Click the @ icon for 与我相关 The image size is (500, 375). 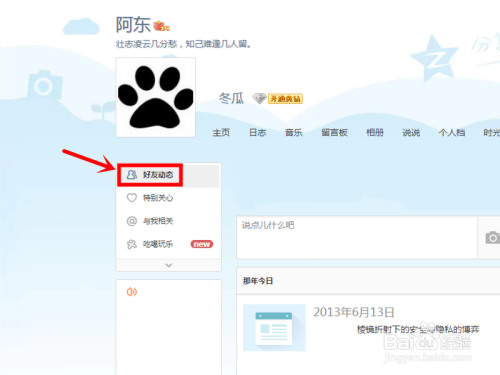point(132,221)
